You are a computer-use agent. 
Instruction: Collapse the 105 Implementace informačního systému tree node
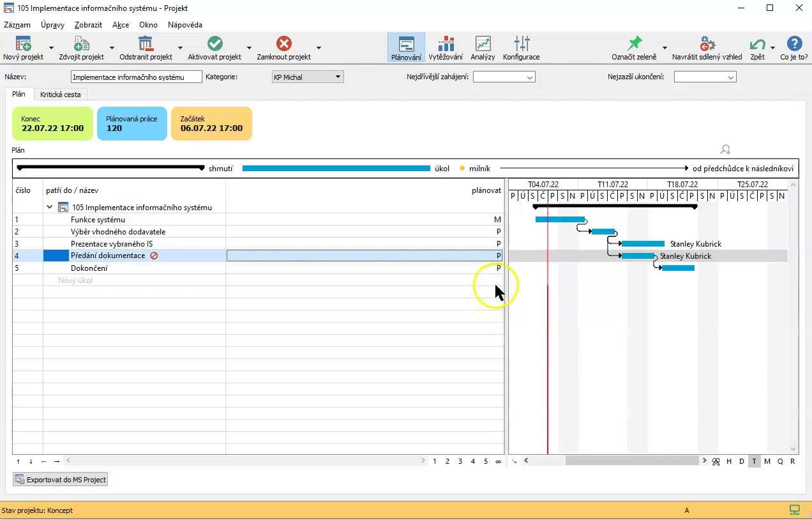[50, 208]
